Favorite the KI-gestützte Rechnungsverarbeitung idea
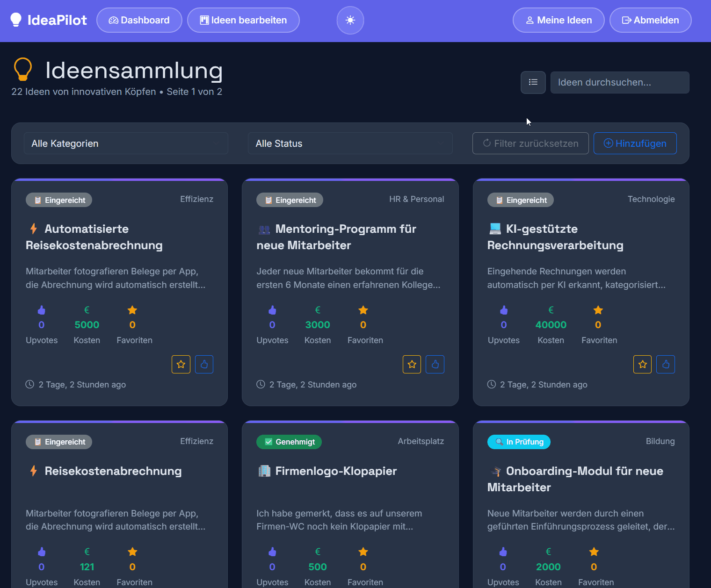Viewport: 711px width, 588px height. pos(642,364)
